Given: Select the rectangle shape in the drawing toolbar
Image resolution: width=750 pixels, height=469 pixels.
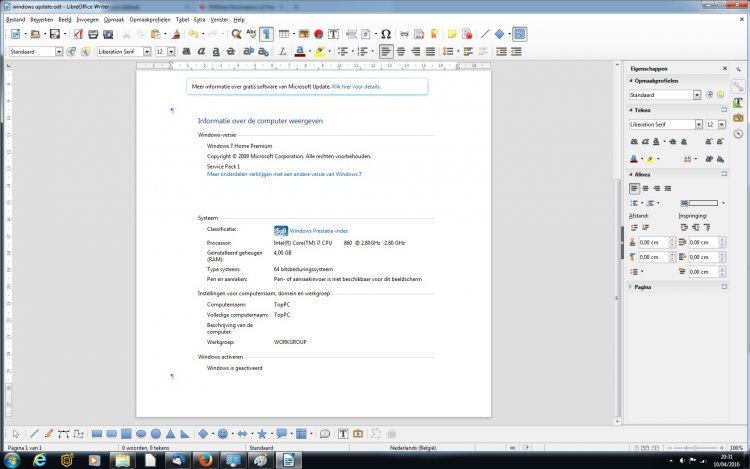Looking at the screenshot, I should click(97, 434).
